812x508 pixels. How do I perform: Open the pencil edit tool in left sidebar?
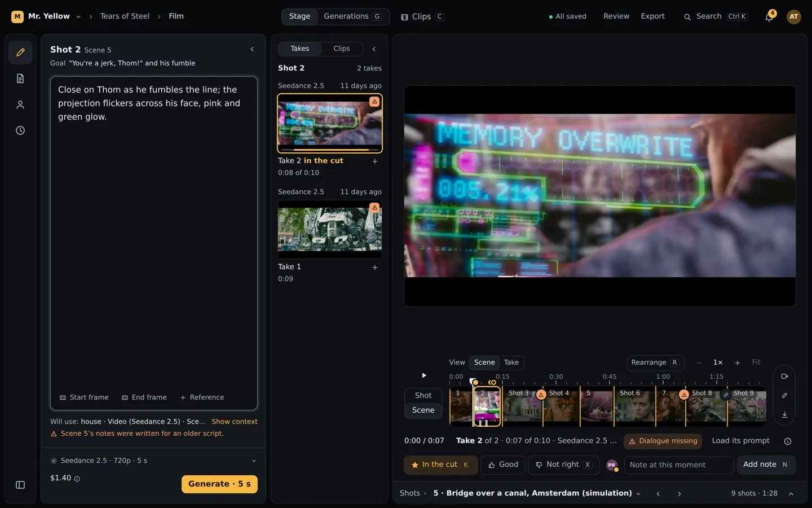(20, 52)
